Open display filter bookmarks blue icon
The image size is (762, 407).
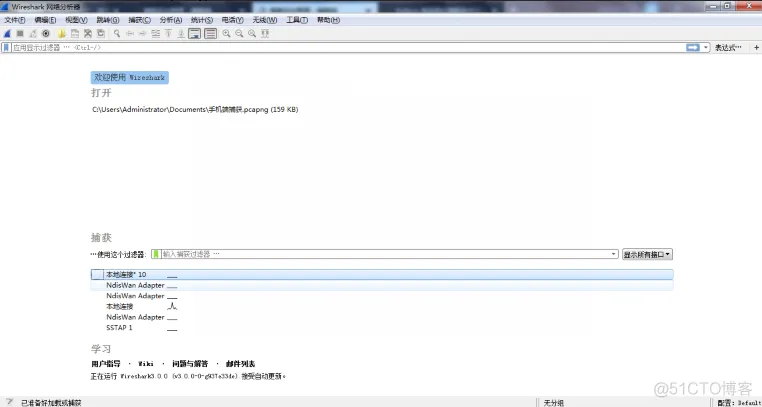pos(6,48)
